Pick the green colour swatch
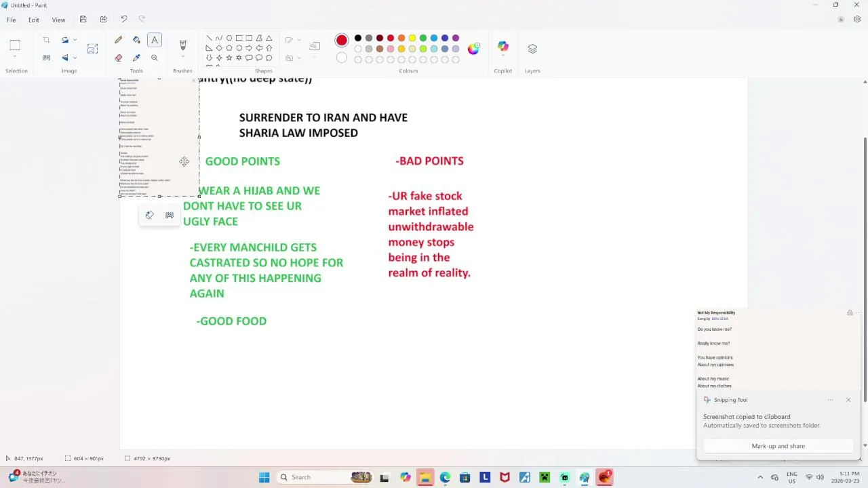The height and width of the screenshot is (488, 868). [x=423, y=38]
